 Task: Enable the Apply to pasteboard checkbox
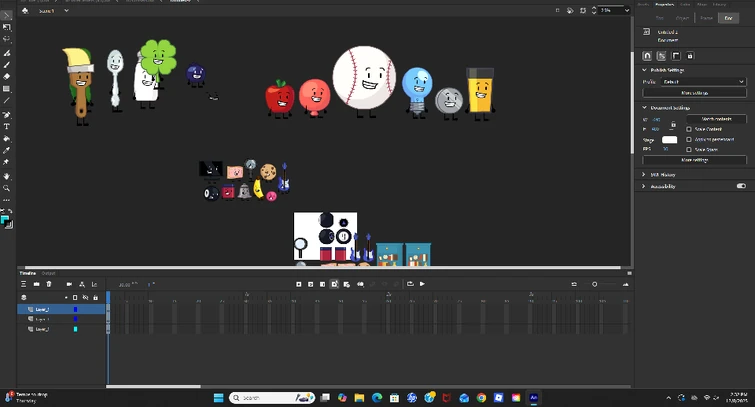coord(689,139)
